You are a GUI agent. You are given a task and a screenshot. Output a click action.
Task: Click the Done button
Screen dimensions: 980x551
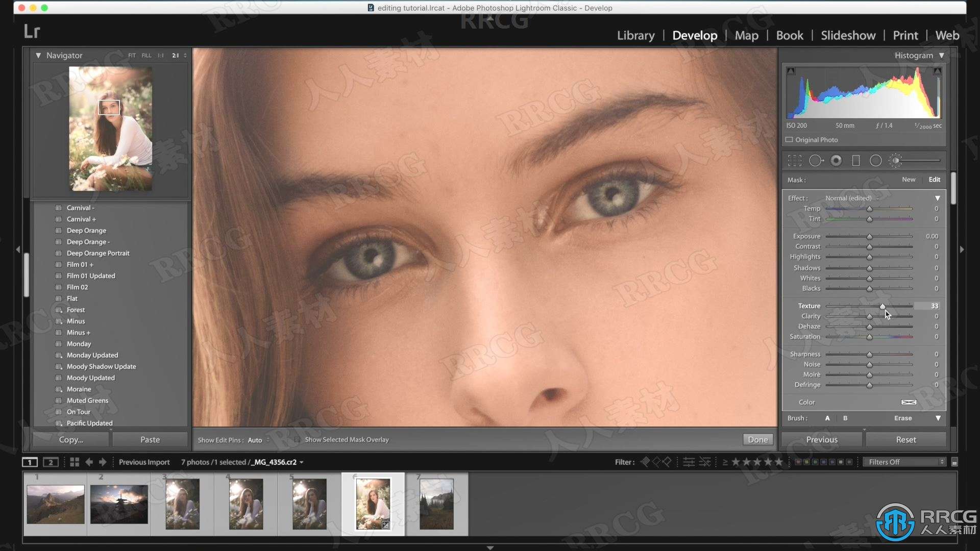757,439
